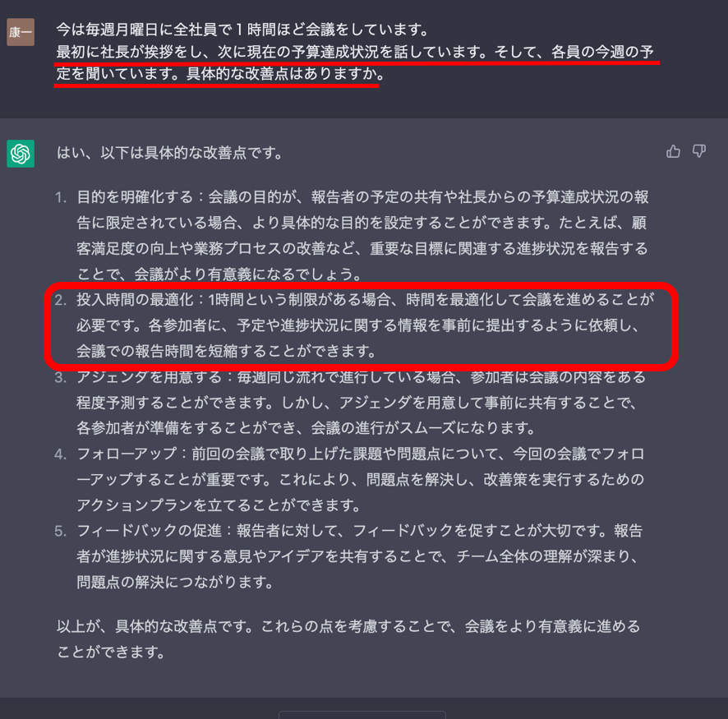Click the user avatar labeled 康一
Viewport: 728px width, 719px height.
[21, 32]
